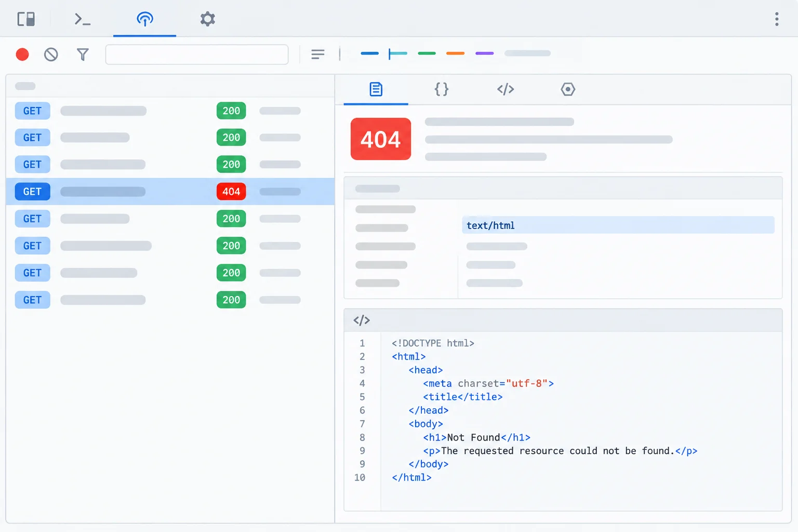Open the console terminal tab
Viewport: 798px width, 532px height.
click(x=82, y=19)
